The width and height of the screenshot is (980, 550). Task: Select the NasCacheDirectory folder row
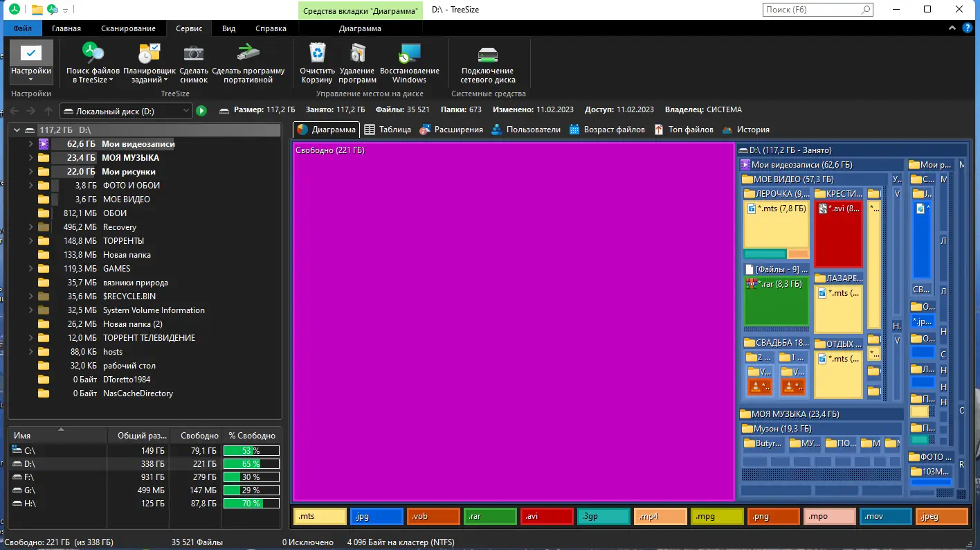[145, 393]
